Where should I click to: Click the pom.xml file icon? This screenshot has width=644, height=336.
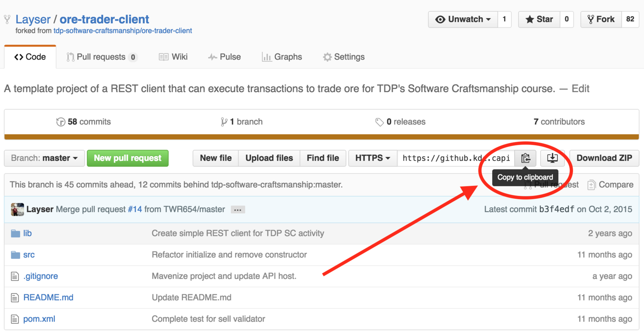[15, 319]
